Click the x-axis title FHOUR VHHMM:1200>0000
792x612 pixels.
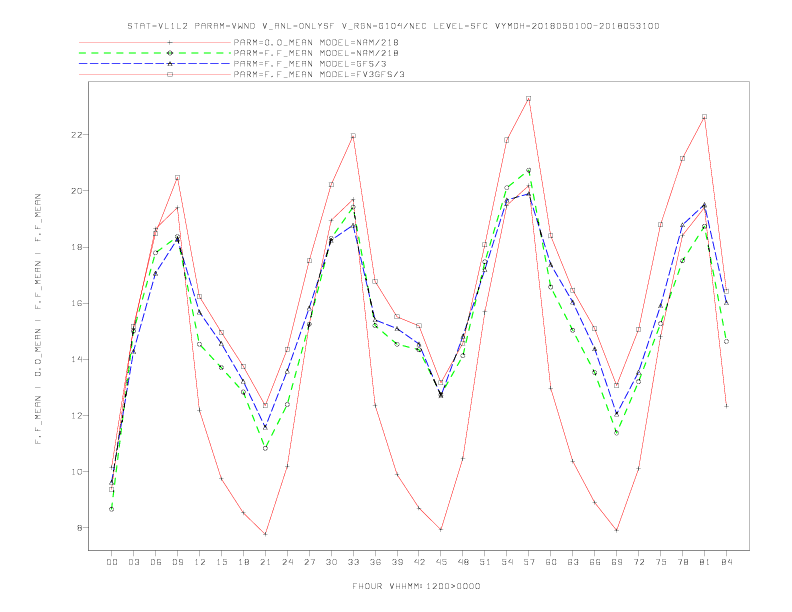(416, 586)
